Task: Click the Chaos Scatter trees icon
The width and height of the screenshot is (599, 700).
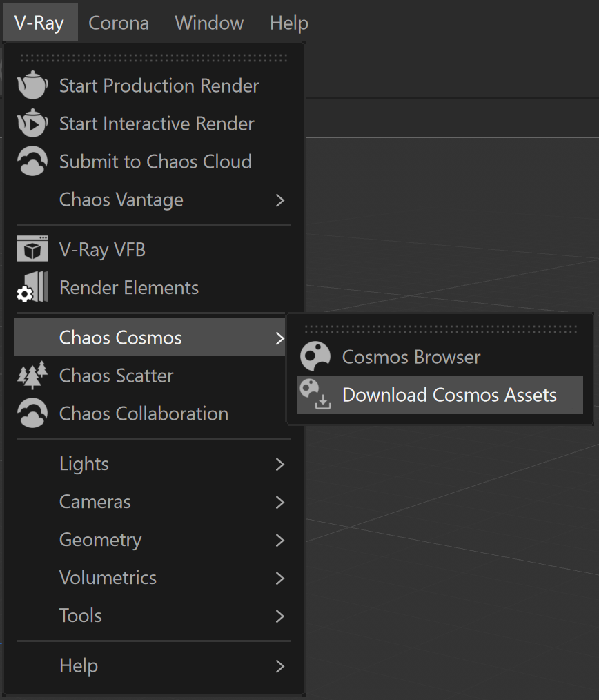Action: [x=32, y=375]
